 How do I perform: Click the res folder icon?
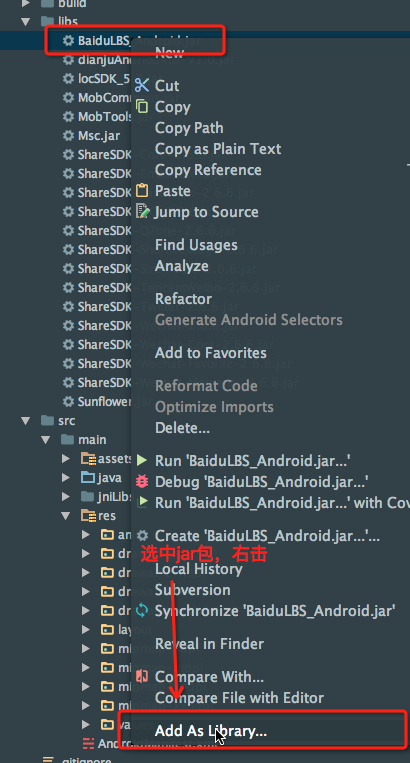coord(88,515)
